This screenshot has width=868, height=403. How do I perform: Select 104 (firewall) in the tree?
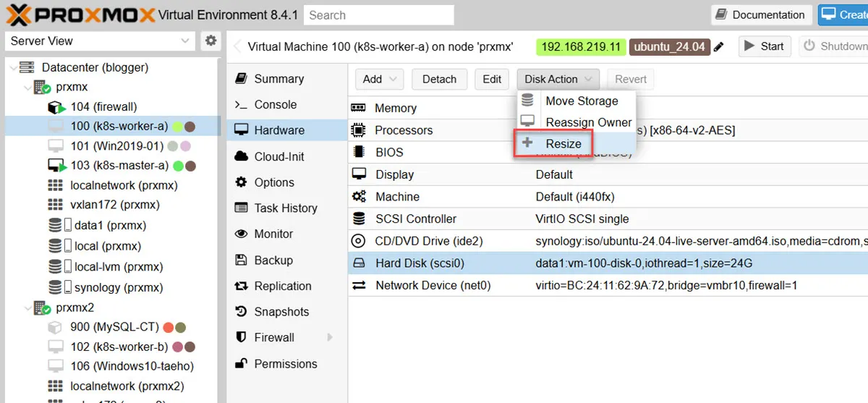tap(103, 107)
